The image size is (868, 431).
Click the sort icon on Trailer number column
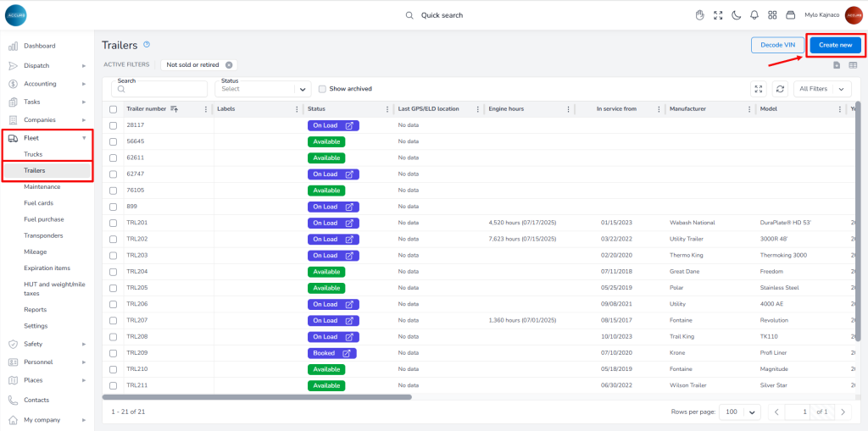coord(175,109)
